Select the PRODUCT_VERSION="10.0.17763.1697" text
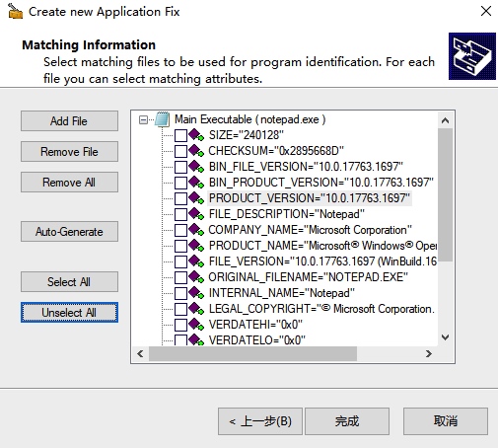The image size is (498, 448). click(310, 198)
